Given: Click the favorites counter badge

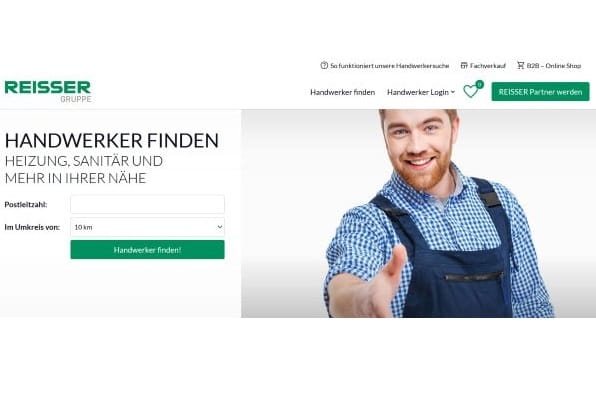Looking at the screenshot, I should pyautogui.click(x=479, y=84).
